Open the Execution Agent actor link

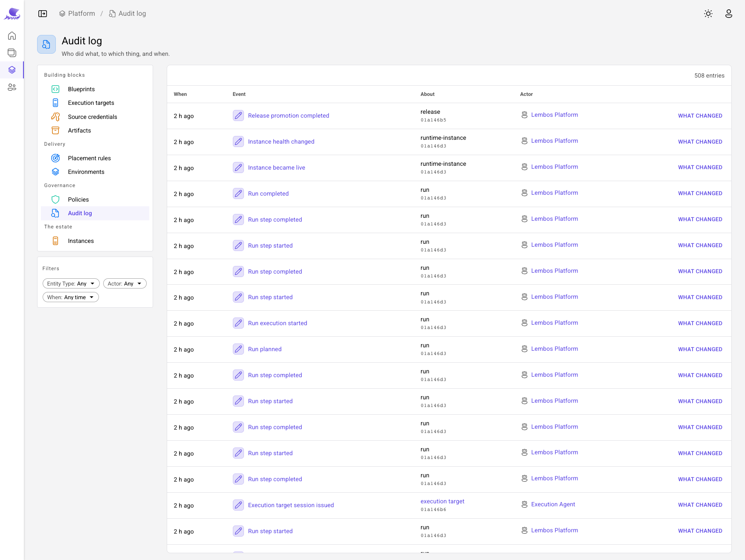pyautogui.click(x=553, y=504)
